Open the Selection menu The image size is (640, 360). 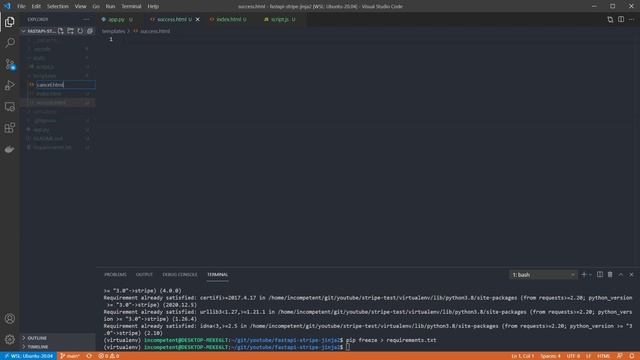58,6
